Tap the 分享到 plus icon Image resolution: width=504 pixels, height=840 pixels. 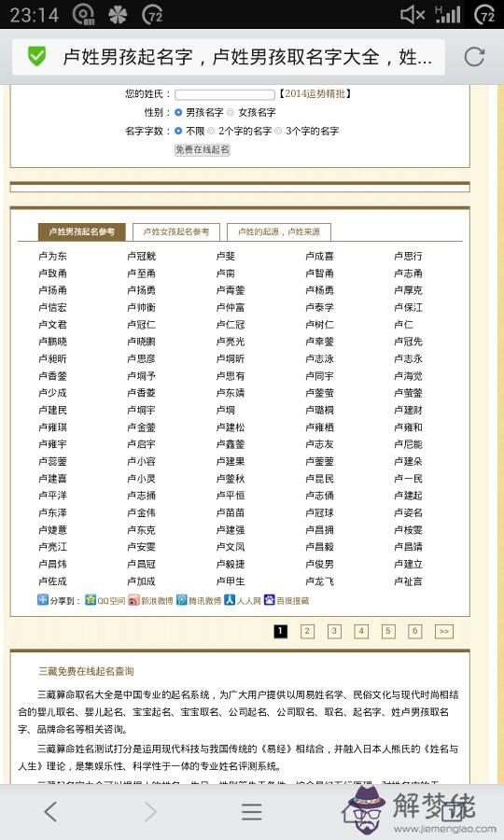click(x=43, y=600)
